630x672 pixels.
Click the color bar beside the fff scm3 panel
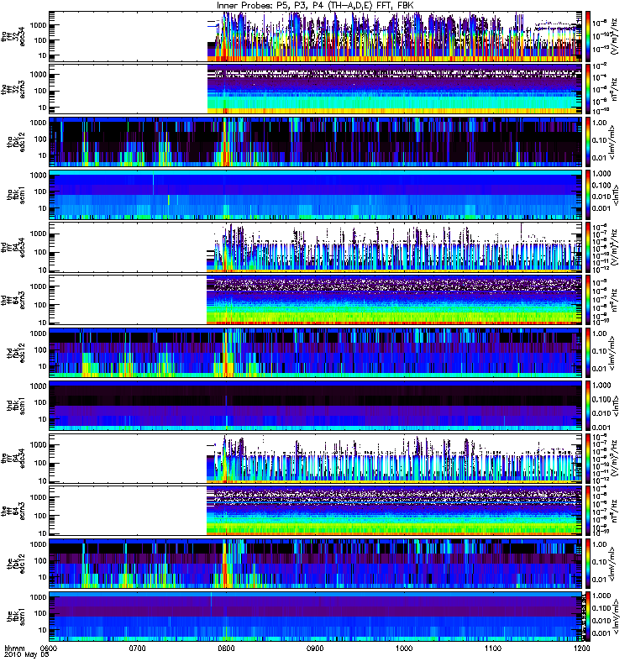587,511
